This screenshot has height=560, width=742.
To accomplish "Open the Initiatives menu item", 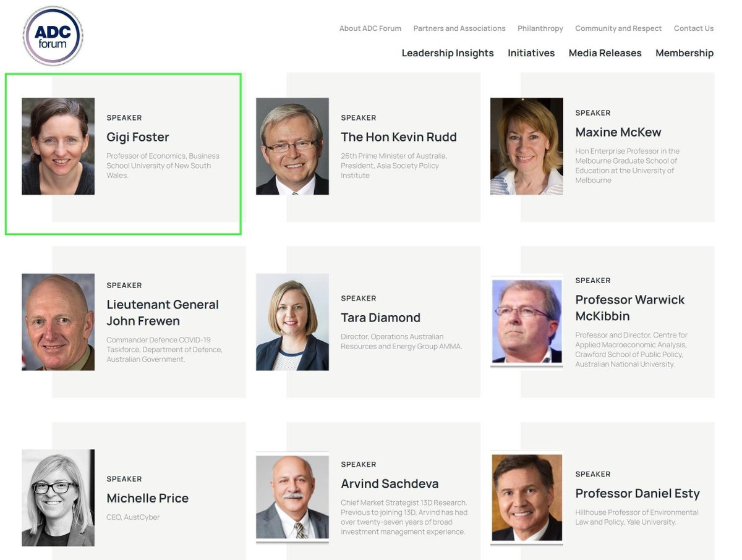I will pyautogui.click(x=531, y=53).
